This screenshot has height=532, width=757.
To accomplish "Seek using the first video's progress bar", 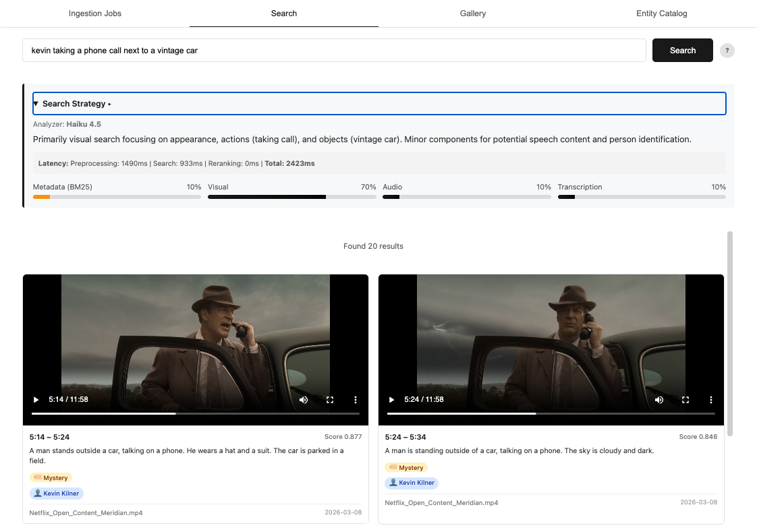I will 196,413.
